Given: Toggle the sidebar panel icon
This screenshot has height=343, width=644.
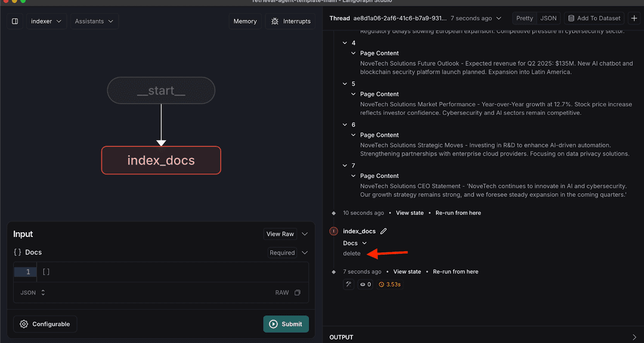Looking at the screenshot, I should (14, 21).
